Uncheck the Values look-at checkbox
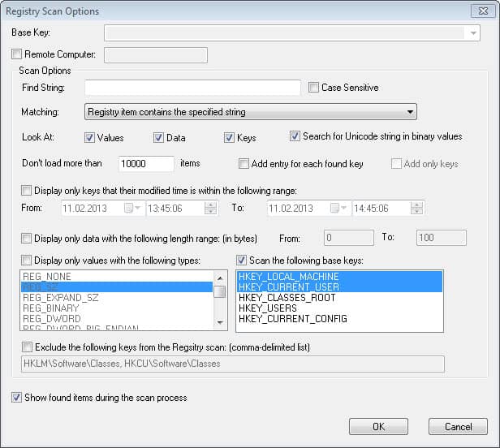The width and height of the screenshot is (500, 448). pyautogui.click(x=89, y=137)
